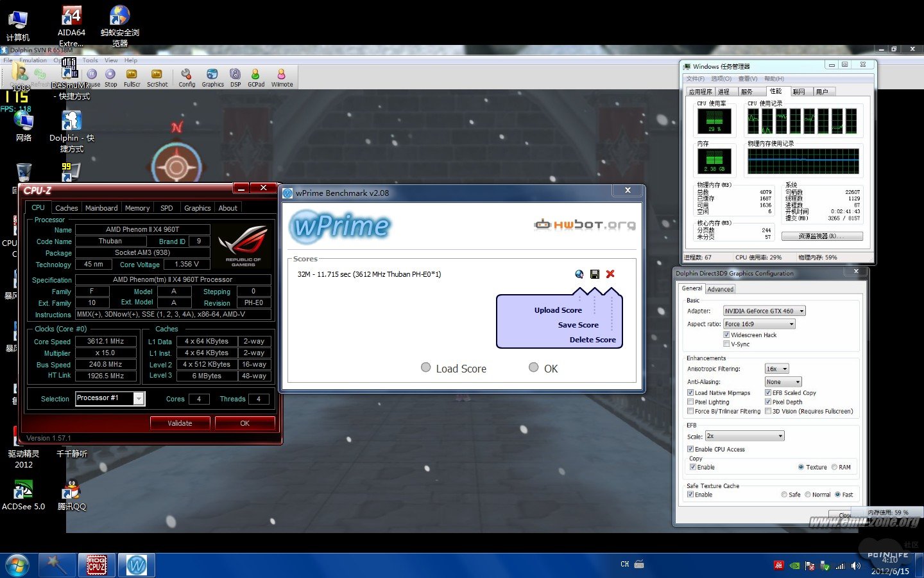Screen dimensions: 924x578
Task: Switch to CPU-Z SPD tab
Action: click(167, 208)
